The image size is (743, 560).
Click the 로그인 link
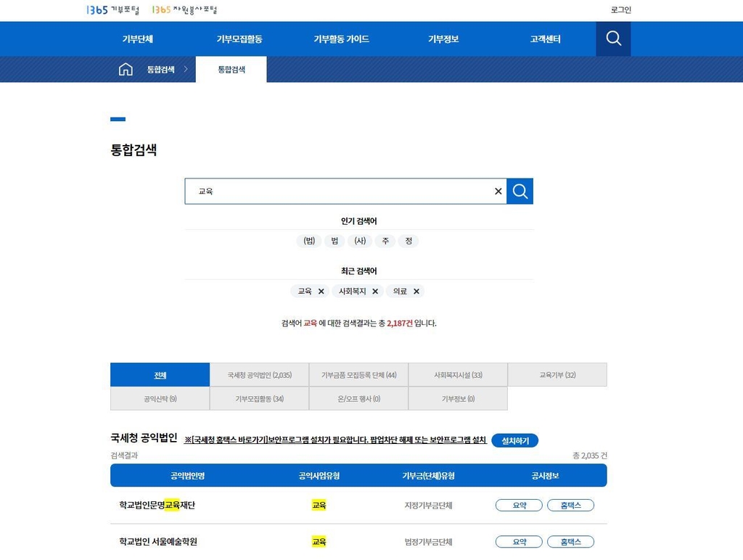click(x=621, y=10)
